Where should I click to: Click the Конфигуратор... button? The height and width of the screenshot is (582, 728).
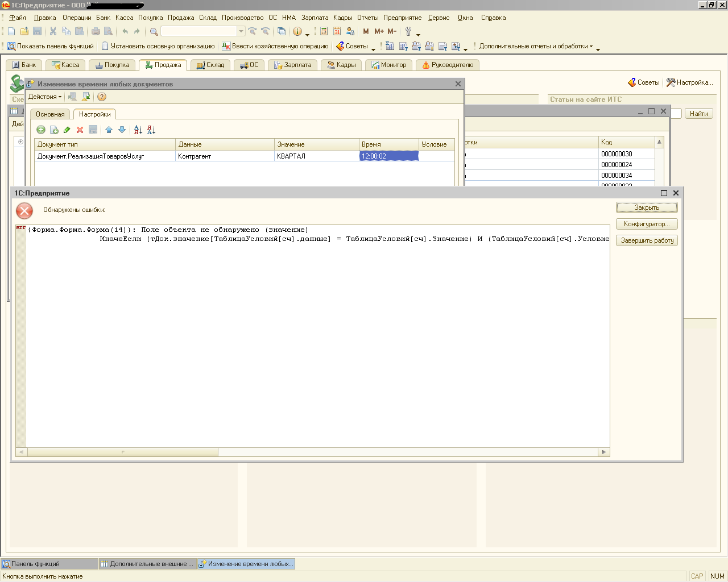pyautogui.click(x=647, y=224)
